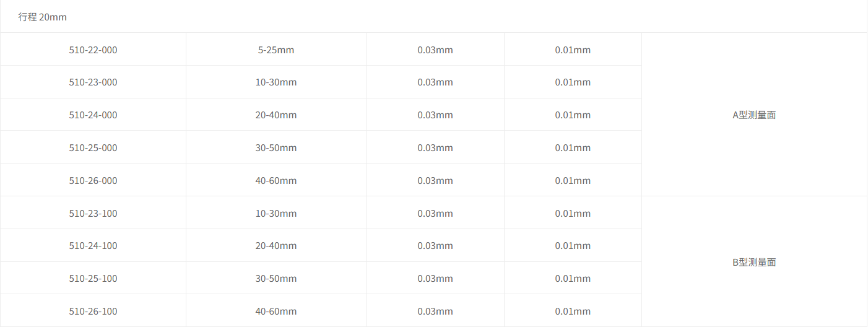Click the 510-24-100 model cell
The height and width of the screenshot is (327, 868).
93,246
